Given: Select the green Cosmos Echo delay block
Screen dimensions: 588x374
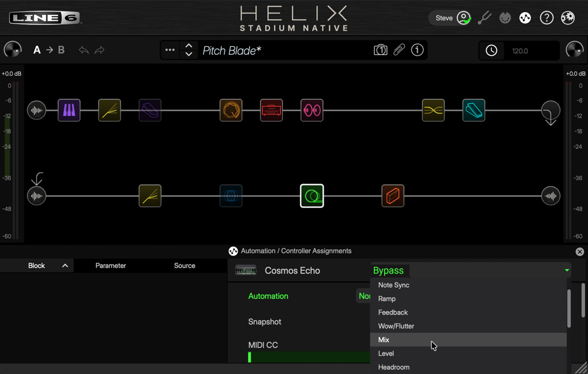Looking at the screenshot, I should pos(312,196).
